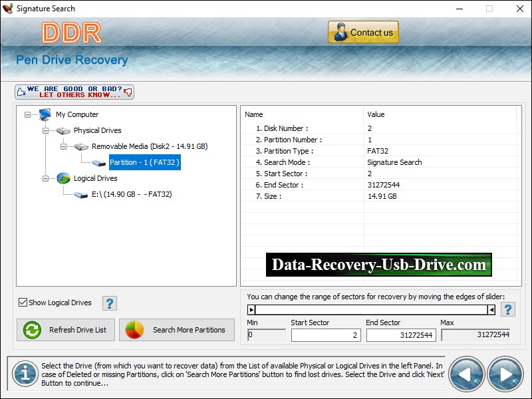Select Partition - 1 (FAT32) entry

click(144, 162)
